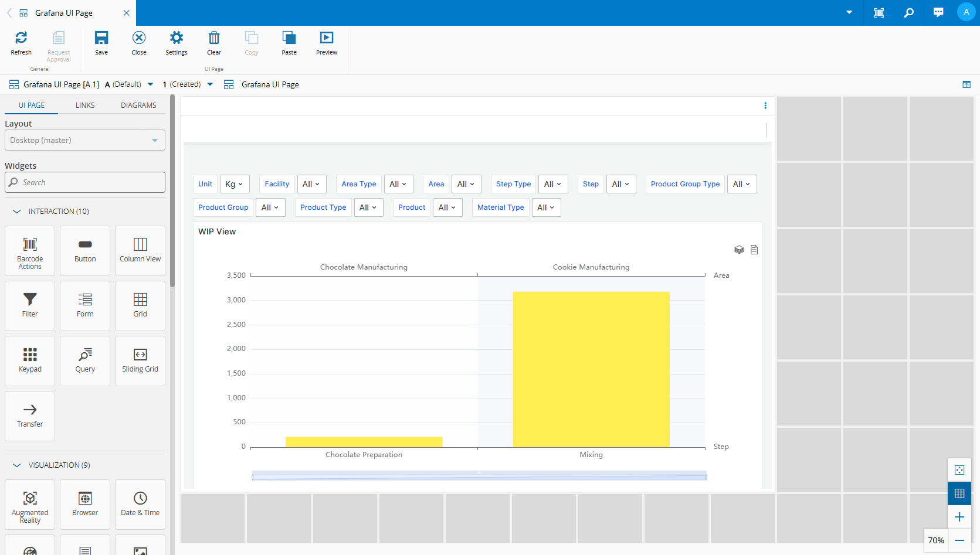Screen dimensions: 980x555
Task: Click the Zoom in plus button
Action: [959, 517]
